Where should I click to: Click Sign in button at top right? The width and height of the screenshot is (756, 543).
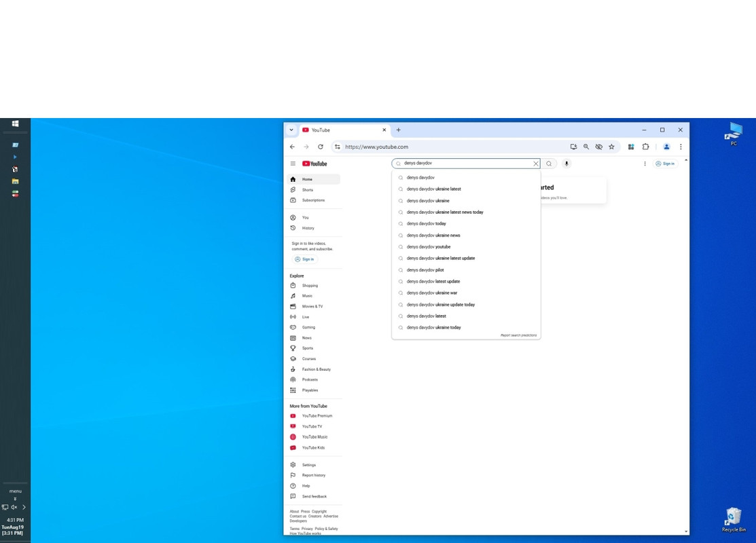666,164
